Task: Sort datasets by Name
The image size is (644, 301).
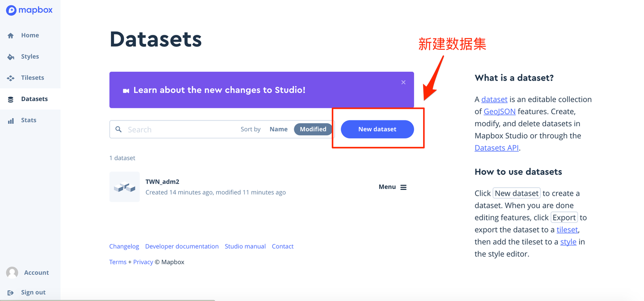Action: 279,129
